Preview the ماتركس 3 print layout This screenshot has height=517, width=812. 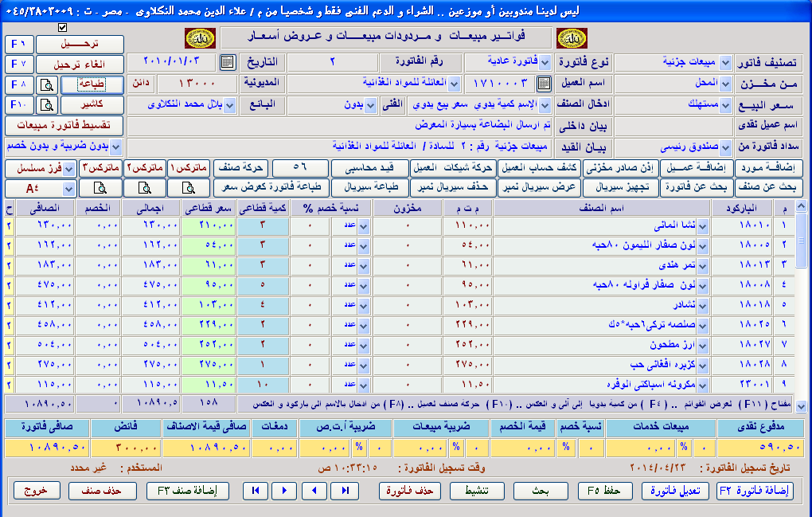[101, 188]
